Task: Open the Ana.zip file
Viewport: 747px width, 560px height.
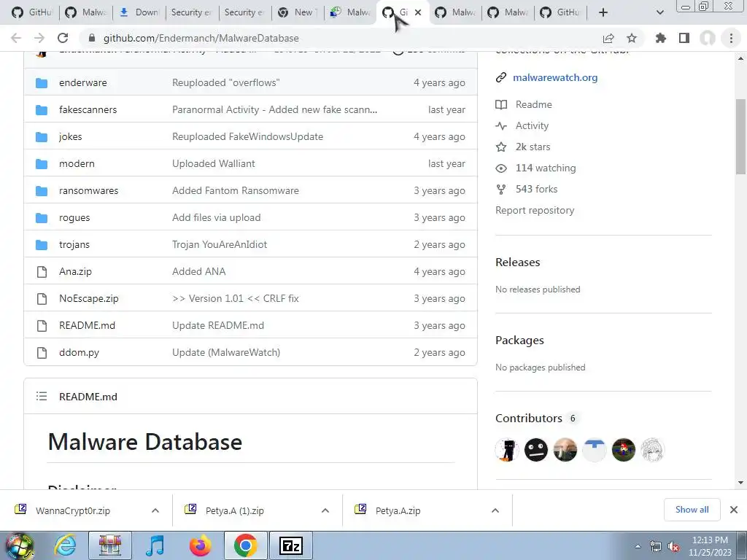Action: coord(75,271)
